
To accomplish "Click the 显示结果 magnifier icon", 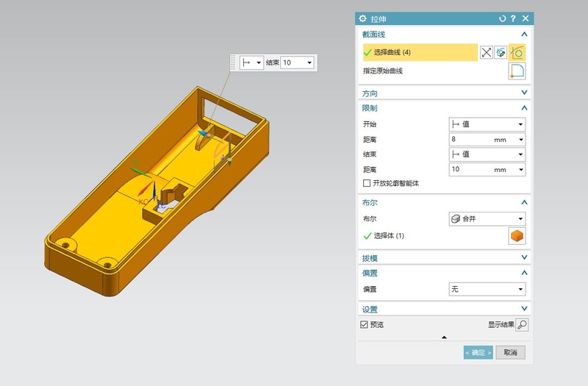I will [521, 324].
